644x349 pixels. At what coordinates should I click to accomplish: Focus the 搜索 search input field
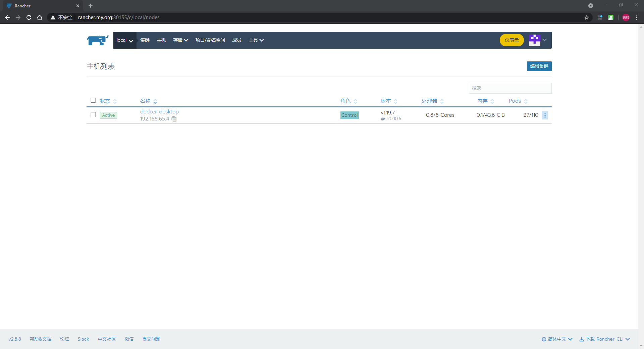(510, 88)
